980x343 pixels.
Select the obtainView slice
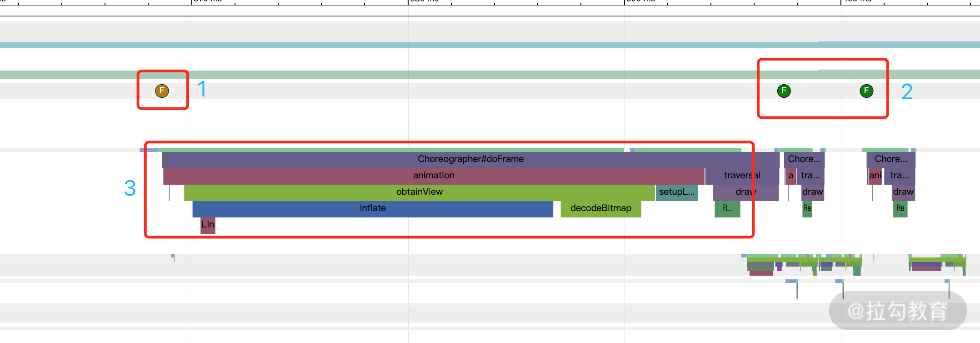pyautogui.click(x=419, y=192)
